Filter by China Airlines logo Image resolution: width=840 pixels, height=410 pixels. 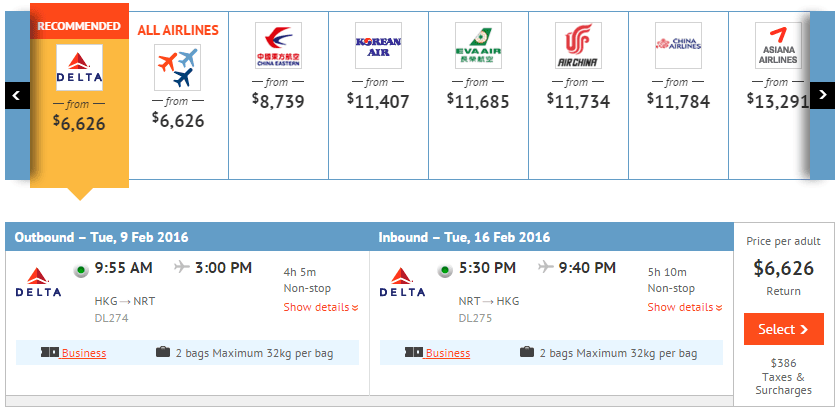point(678,46)
